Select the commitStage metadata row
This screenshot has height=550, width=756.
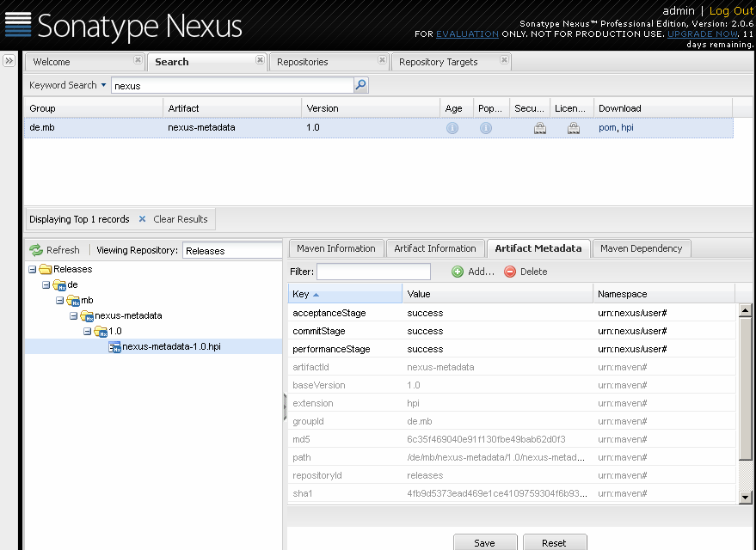(512, 332)
